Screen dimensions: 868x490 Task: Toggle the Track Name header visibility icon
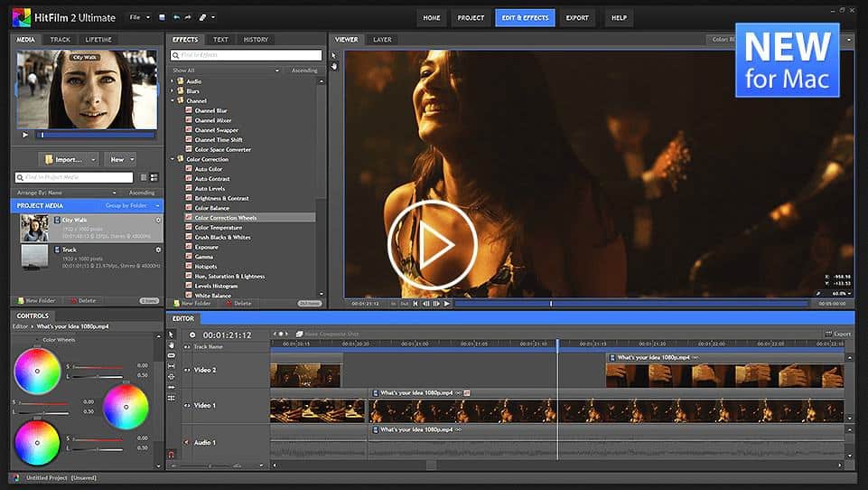(x=187, y=346)
